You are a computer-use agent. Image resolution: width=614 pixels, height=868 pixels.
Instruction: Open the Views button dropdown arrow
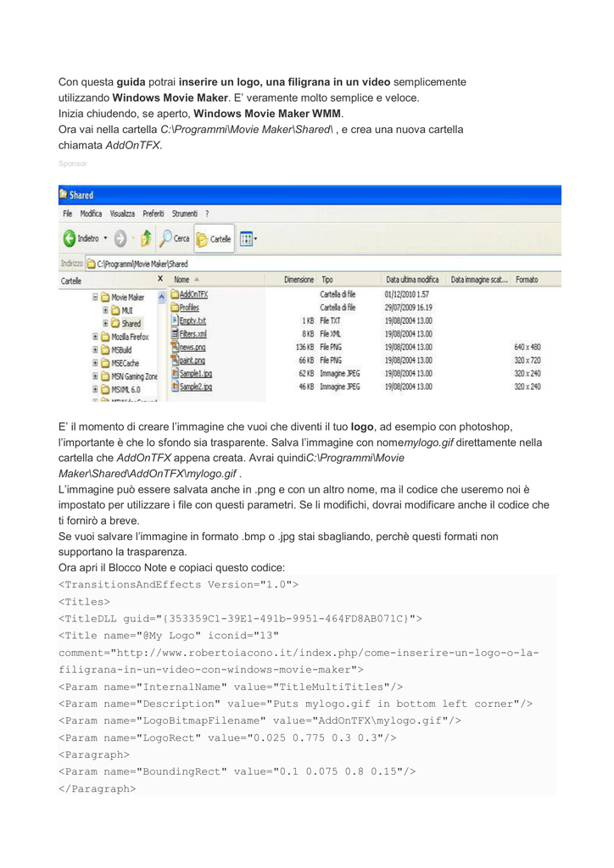[255, 239]
